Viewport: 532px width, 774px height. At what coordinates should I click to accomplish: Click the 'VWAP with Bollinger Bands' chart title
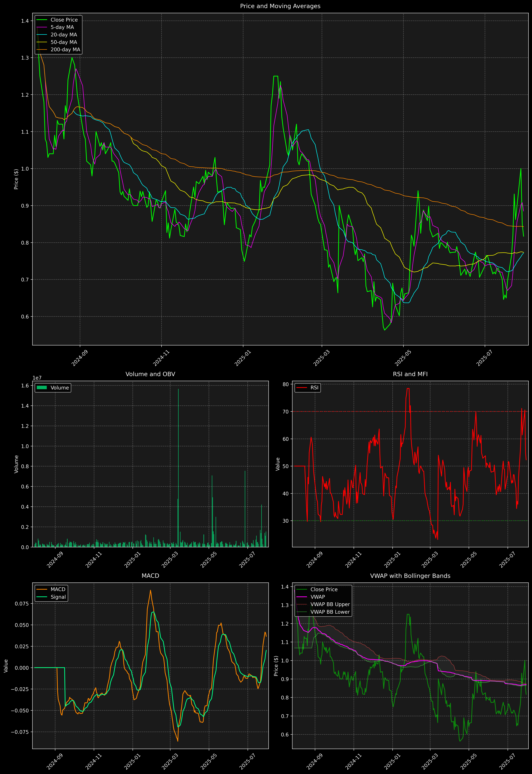click(x=410, y=576)
